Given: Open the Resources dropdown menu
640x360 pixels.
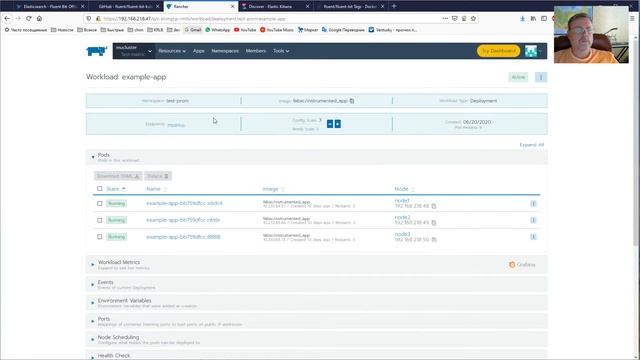Looking at the screenshot, I should pos(172,51).
